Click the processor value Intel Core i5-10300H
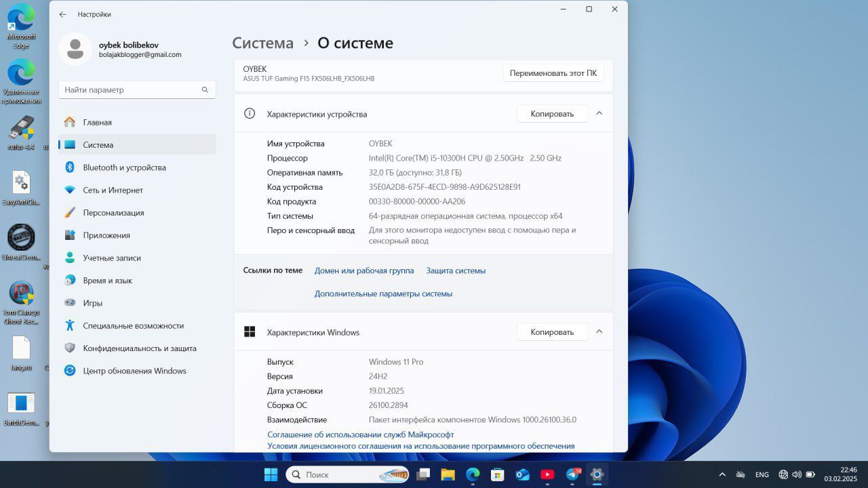 point(465,158)
